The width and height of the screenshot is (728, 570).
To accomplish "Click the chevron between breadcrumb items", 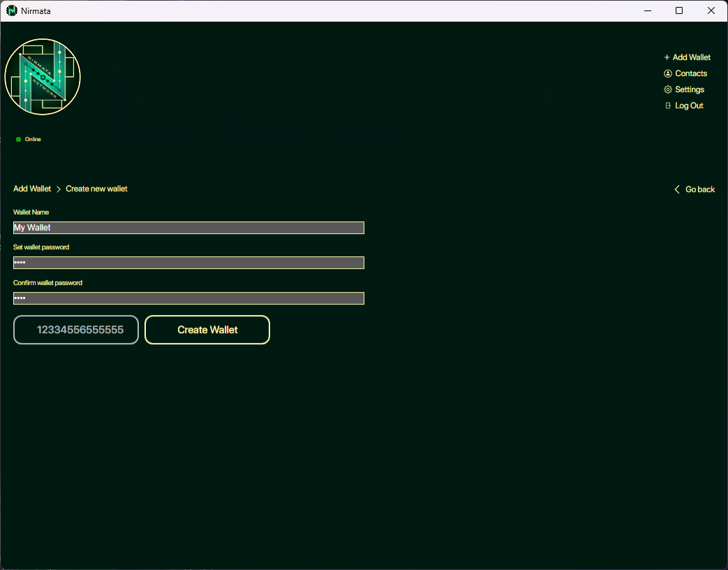I will (x=58, y=189).
